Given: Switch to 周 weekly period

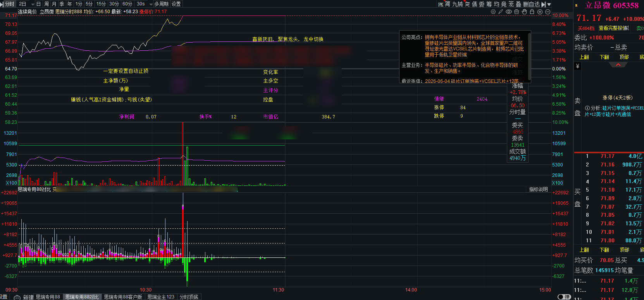Looking at the screenshot, I should [x=46, y=4].
